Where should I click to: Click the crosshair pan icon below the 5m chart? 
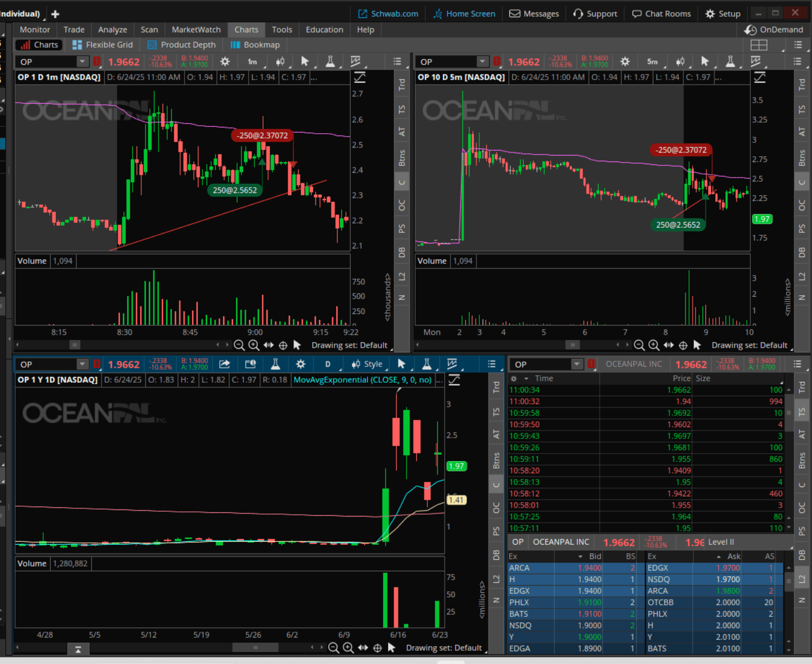683,345
